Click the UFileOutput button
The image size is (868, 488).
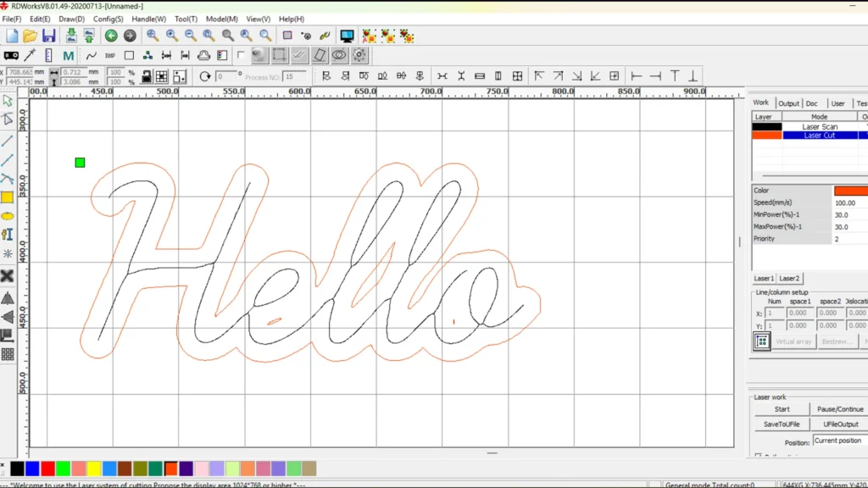(840, 424)
